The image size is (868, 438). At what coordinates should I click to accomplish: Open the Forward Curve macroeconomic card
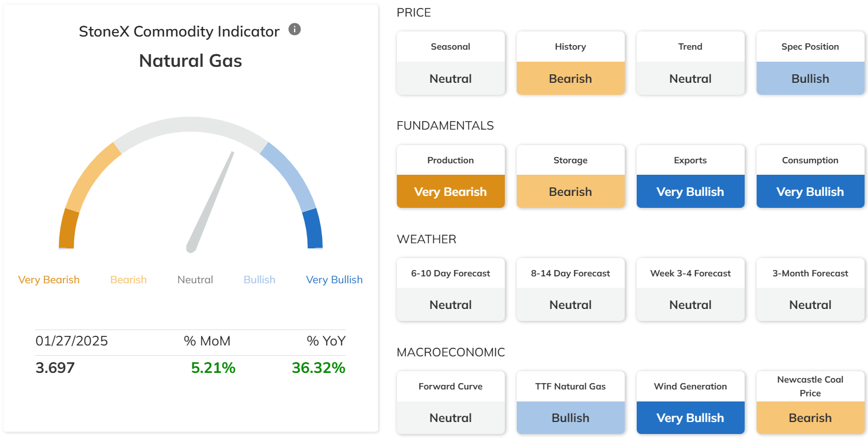tap(451, 403)
